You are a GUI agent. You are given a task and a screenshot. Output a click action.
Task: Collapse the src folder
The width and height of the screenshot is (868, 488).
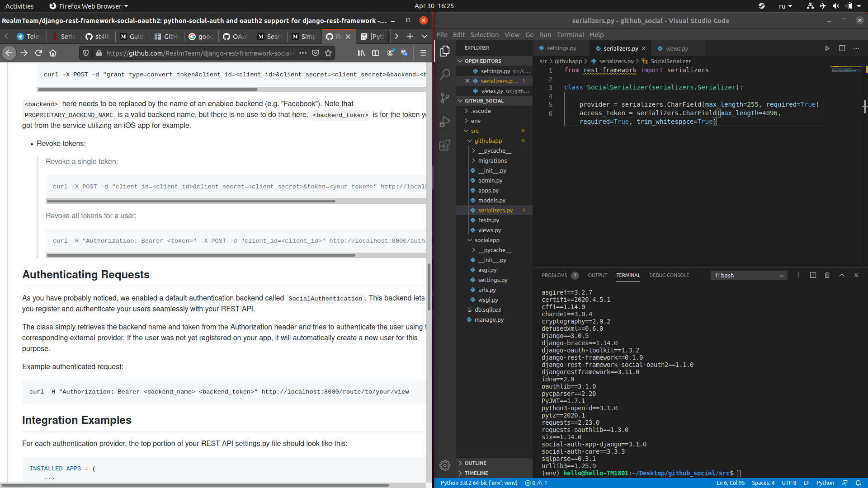coord(494,131)
